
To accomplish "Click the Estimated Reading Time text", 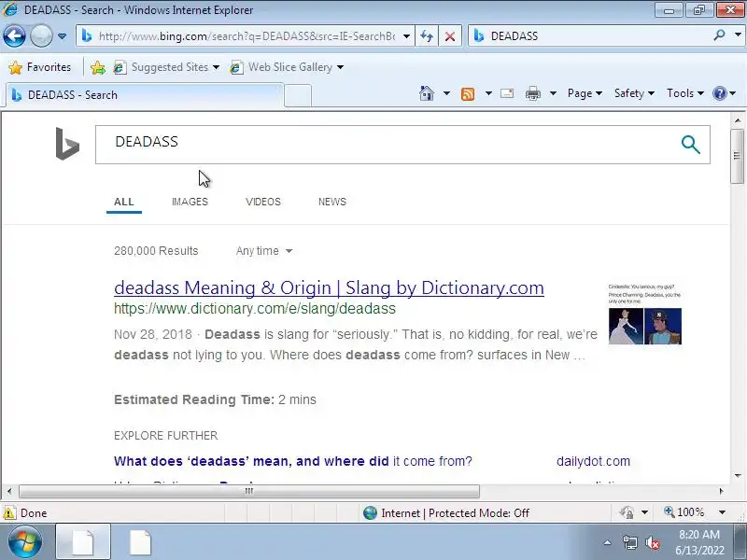I will [x=215, y=399].
